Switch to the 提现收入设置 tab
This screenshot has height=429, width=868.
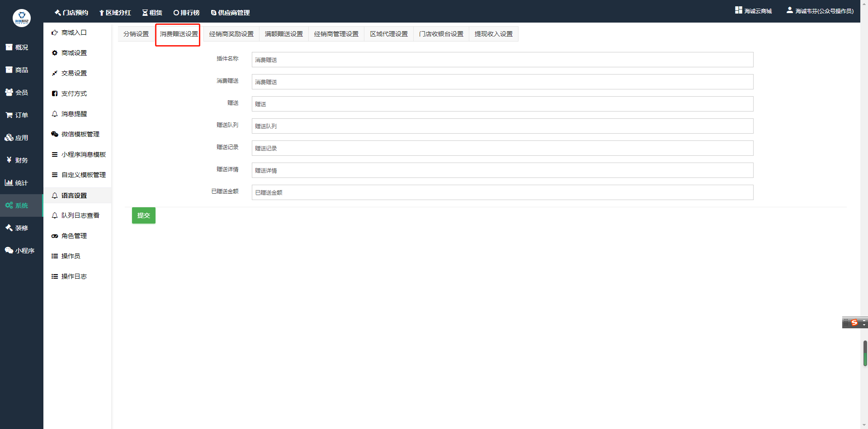pyautogui.click(x=494, y=34)
